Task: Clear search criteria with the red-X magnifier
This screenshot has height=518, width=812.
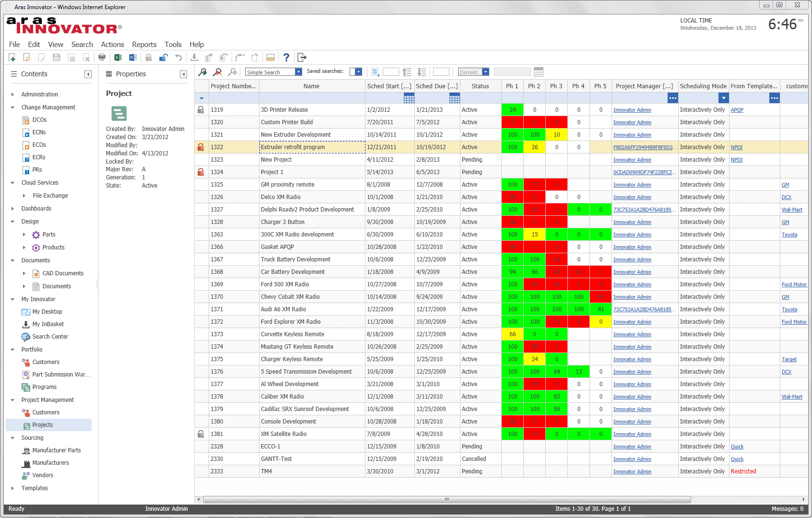Action: 218,72
